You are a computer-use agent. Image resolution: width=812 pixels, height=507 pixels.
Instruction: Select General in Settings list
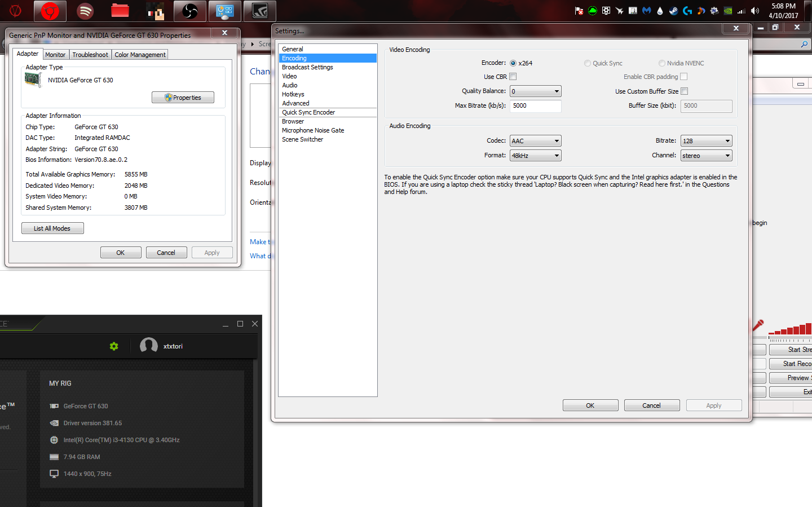[x=328, y=49]
